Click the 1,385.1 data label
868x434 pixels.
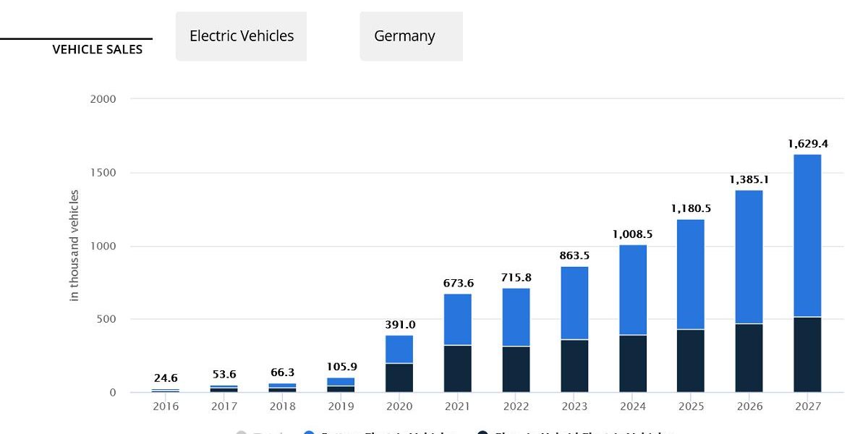(x=749, y=179)
